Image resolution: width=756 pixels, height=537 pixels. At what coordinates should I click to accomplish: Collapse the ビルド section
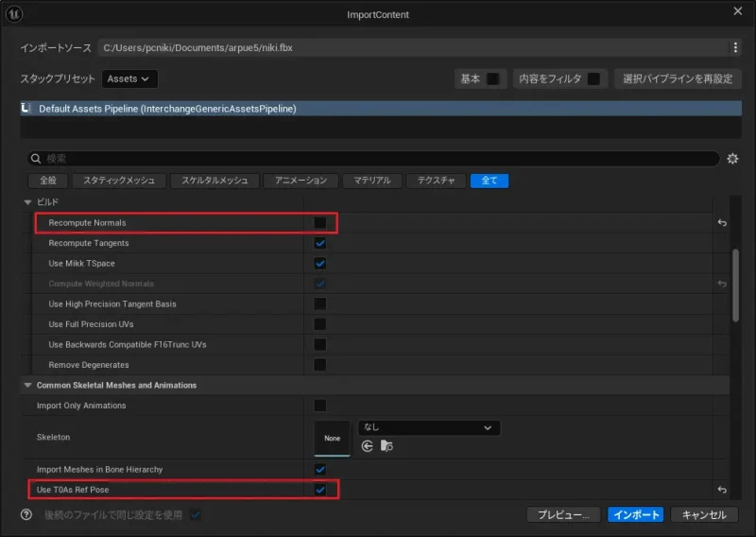click(x=27, y=202)
